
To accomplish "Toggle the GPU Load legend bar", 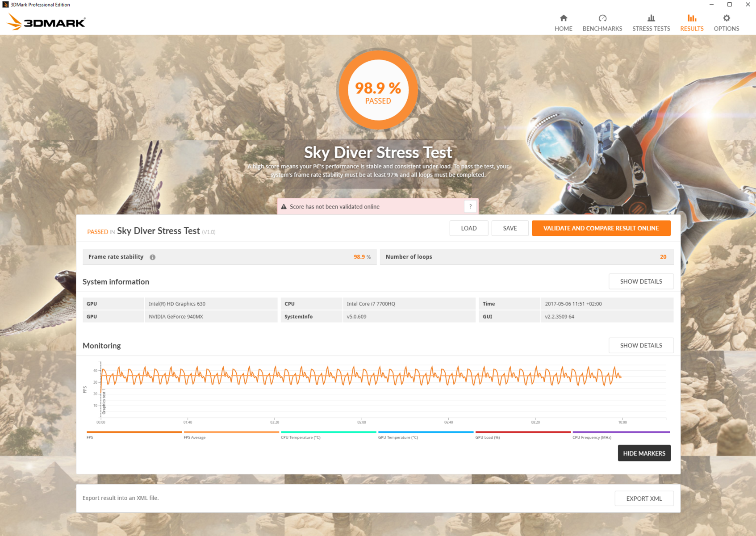I will pyautogui.click(x=523, y=432).
